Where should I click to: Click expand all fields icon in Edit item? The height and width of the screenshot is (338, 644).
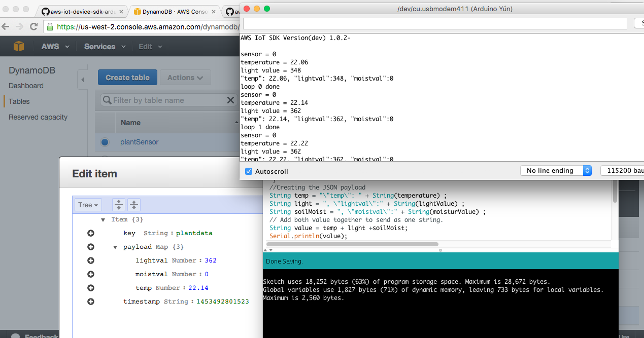pyautogui.click(x=118, y=205)
